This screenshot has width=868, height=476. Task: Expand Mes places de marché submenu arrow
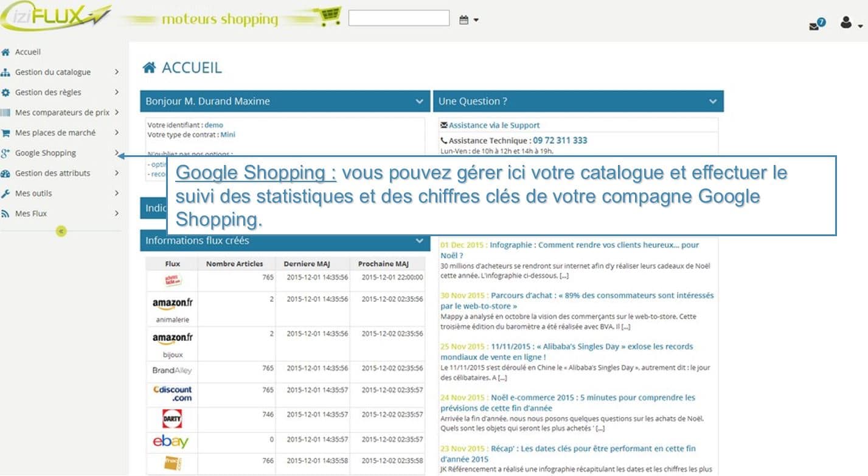click(x=116, y=133)
